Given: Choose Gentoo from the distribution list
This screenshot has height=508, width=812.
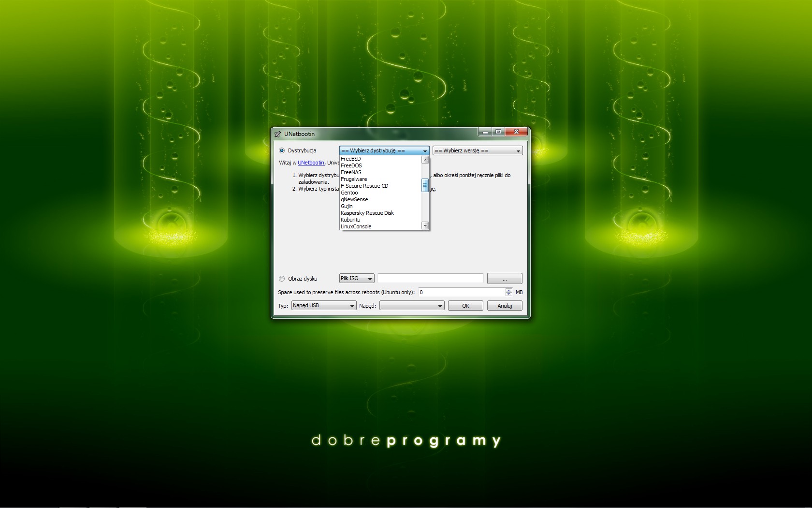Looking at the screenshot, I should [349, 193].
